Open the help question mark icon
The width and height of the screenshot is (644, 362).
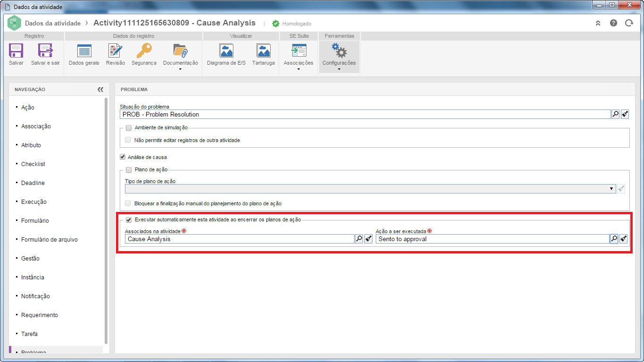point(613,23)
